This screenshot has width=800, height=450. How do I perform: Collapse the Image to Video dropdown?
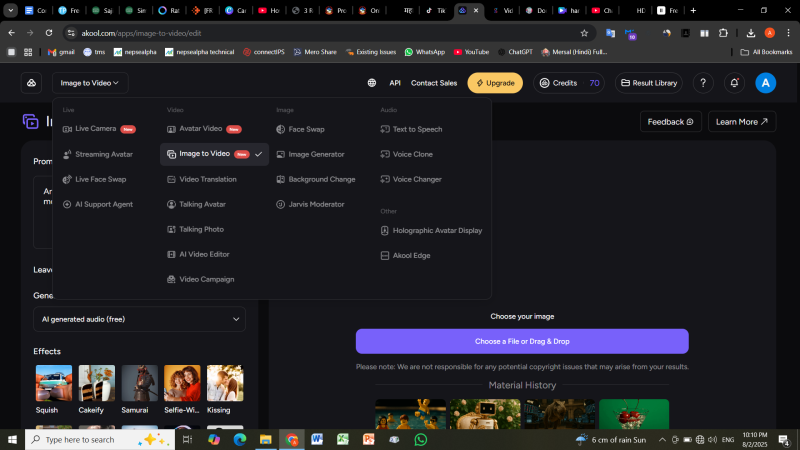pyautogui.click(x=89, y=83)
